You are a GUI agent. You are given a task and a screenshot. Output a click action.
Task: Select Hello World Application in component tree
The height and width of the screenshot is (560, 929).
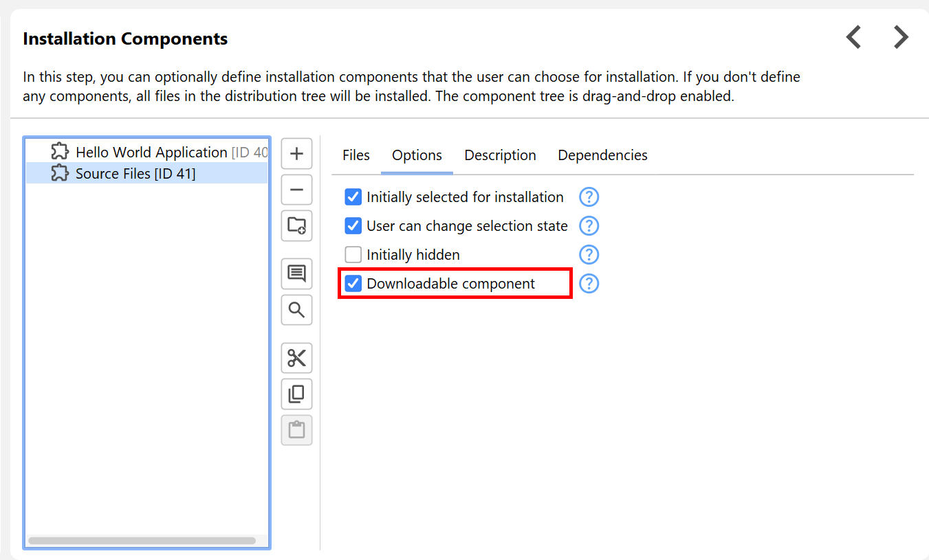point(151,152)
